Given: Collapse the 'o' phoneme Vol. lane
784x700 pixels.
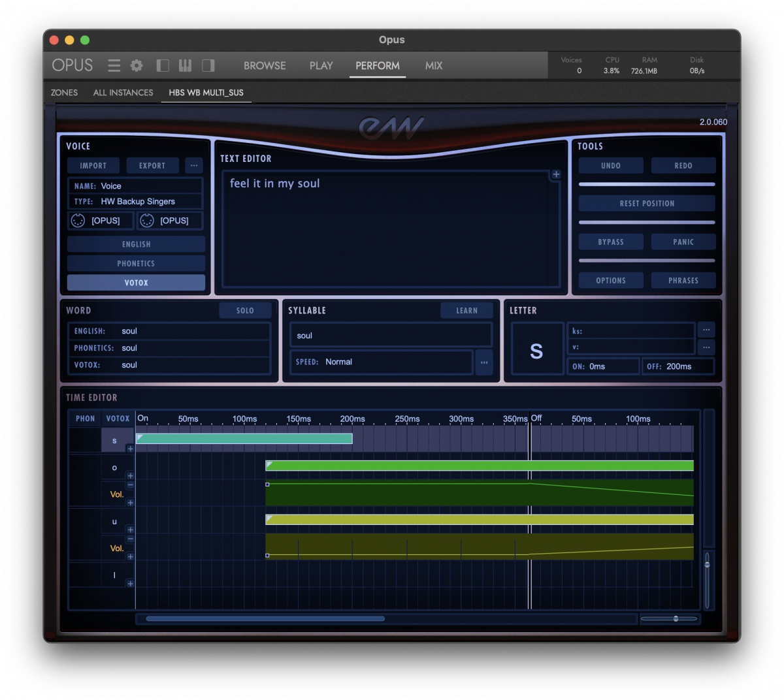Looking at the screenshot, I should pyautogui.click(x=130, y=485).
